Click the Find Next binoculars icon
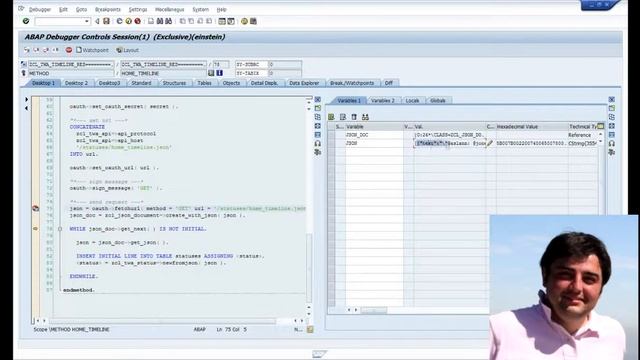 coord(168,21)
